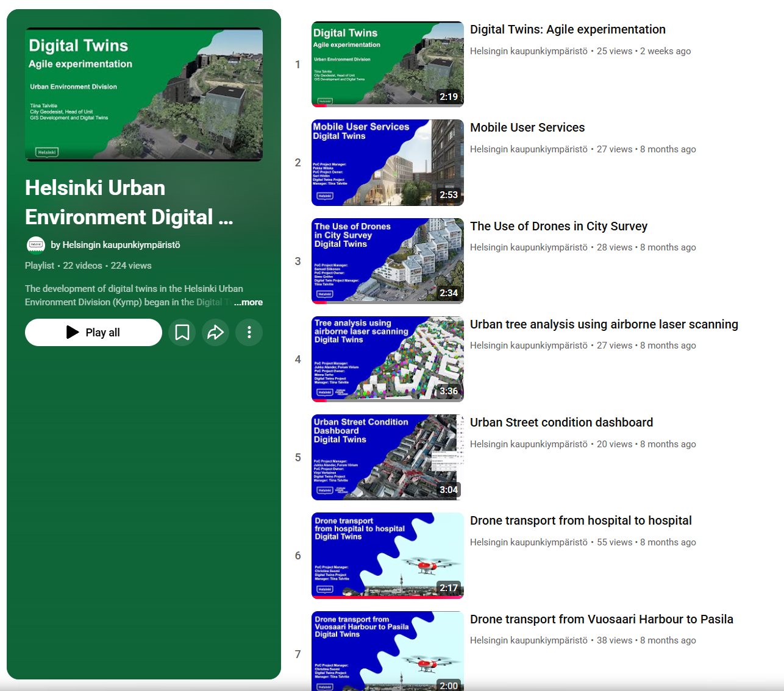The image size is (784, 691).
Task: Open the large playlist cover thumbnail
Action: (144, 94)
